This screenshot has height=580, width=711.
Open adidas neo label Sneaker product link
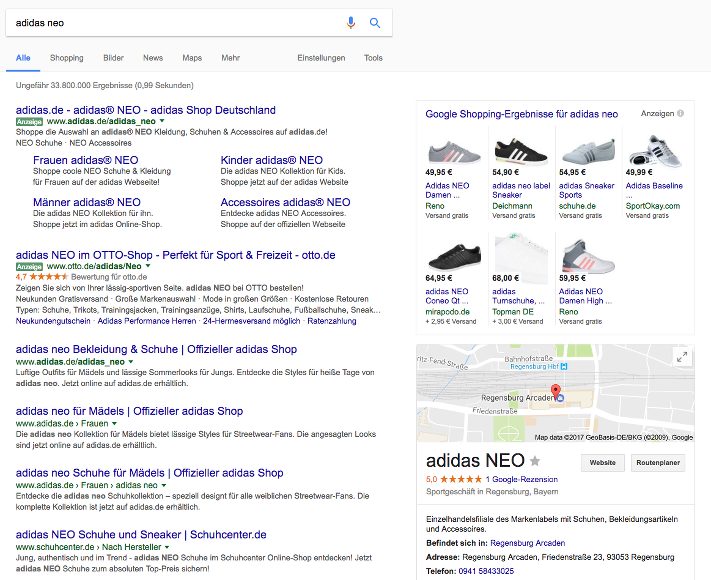pos(521,190)
